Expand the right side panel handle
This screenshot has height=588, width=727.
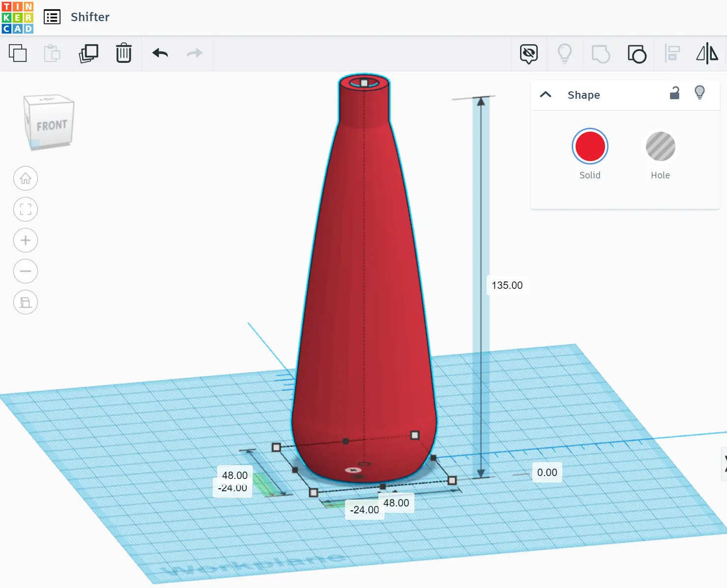pos(724,463)
